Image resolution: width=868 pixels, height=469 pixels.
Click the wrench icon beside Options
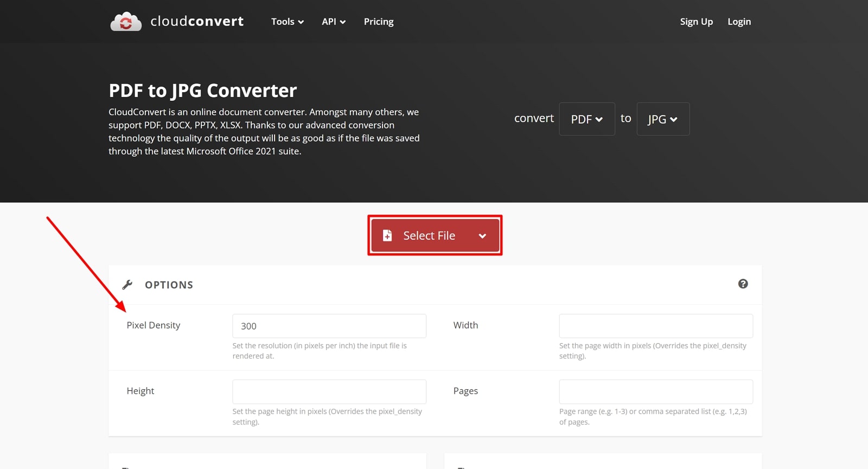(x=127, y=285)
